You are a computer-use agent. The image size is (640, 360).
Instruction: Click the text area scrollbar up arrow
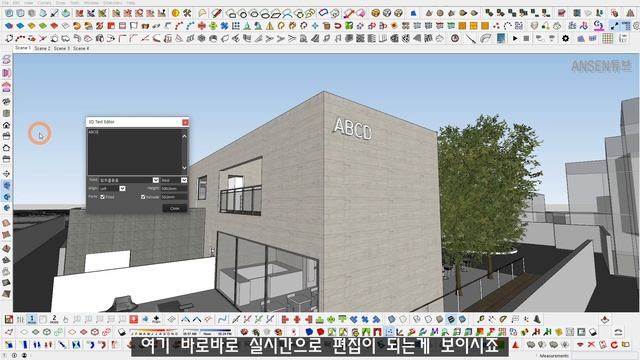pyautogui.click(x=184, y=136)
